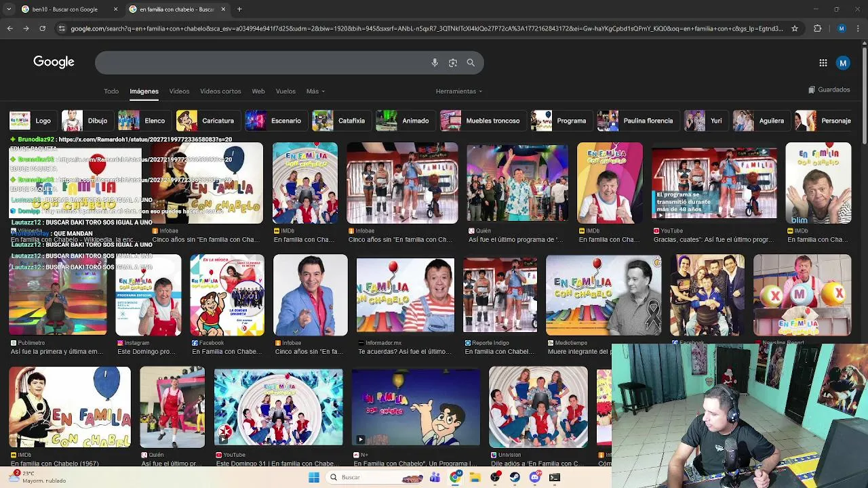The width and height of the screenshot is (868, 488).
Task: Go back with the browser back arrow
Action: (x=10, y=28)
